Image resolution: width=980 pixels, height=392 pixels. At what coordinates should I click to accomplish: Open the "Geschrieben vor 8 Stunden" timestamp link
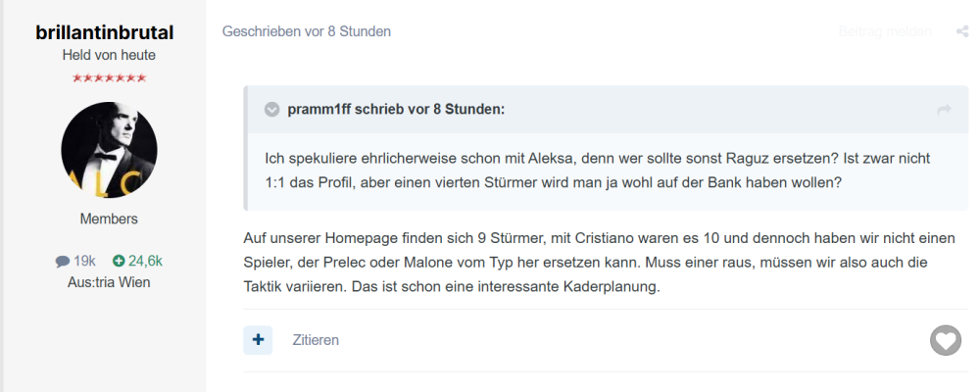(x=307, y=31)
